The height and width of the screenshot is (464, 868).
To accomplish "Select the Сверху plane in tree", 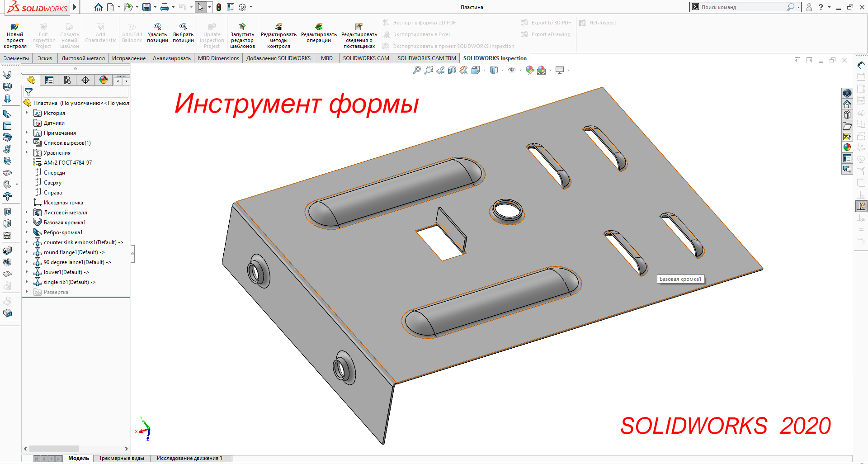I will (x=52, y=183).
